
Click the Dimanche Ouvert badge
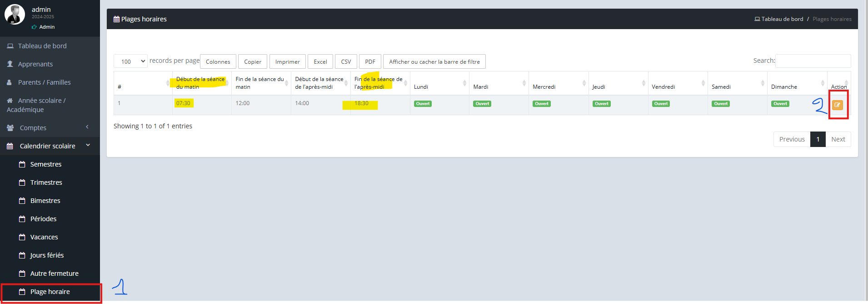[780, 104]
